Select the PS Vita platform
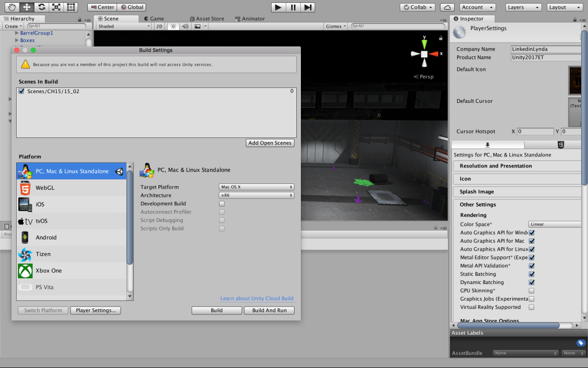The height and width of the screenshot is (368, 588). click(71, 287)
